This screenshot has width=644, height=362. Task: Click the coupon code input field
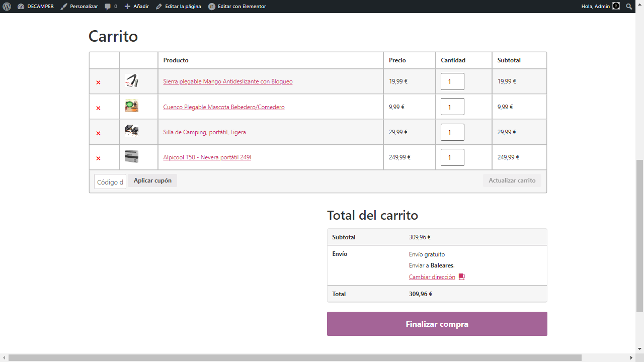(x=110, y=182)
